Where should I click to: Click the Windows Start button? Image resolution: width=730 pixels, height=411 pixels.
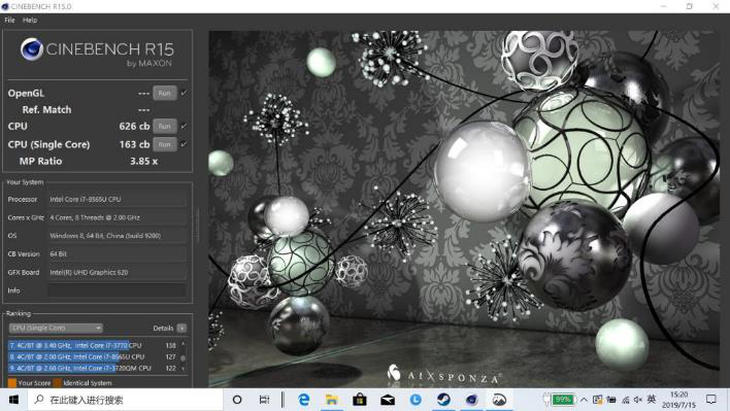(x=12, y=400)
